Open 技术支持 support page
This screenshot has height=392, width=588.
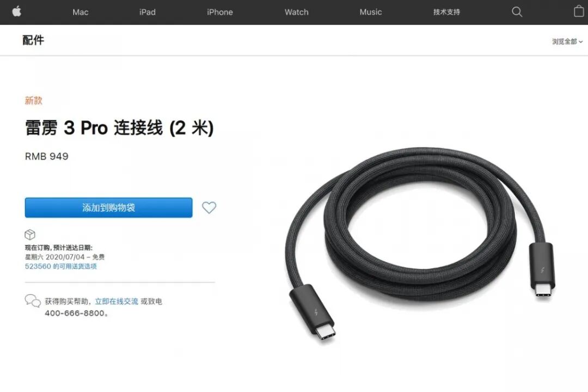446,12
